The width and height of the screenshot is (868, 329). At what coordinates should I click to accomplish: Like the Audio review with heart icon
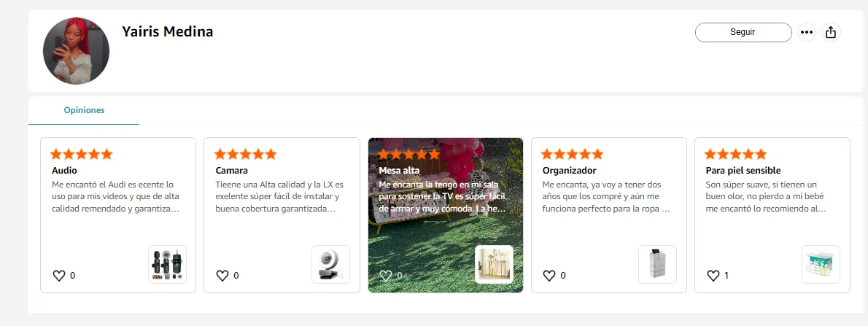(58, 275)
